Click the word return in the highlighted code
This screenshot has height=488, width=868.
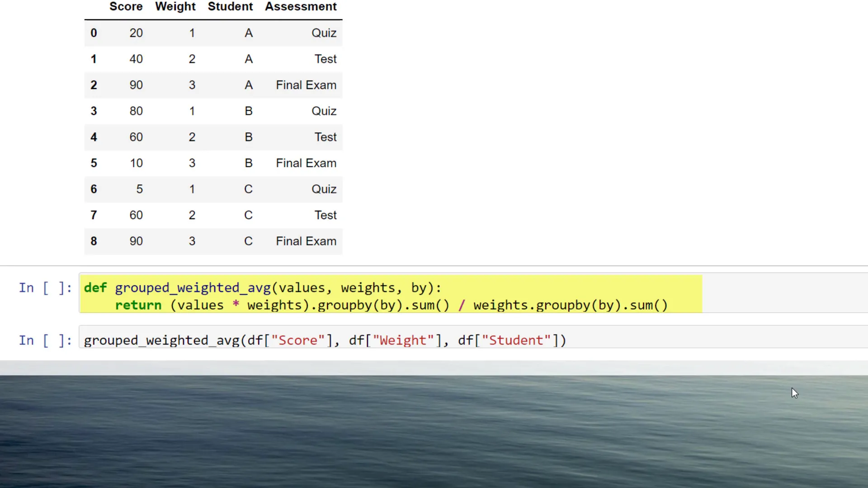[x=138, y=305]
